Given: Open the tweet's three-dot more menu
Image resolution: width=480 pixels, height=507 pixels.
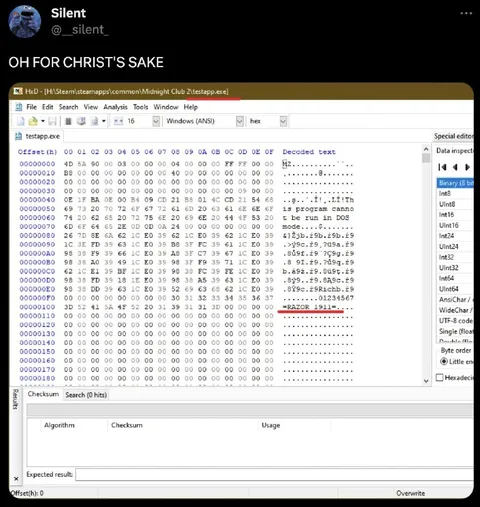Looking at the screenshot, I should point(466,13).
